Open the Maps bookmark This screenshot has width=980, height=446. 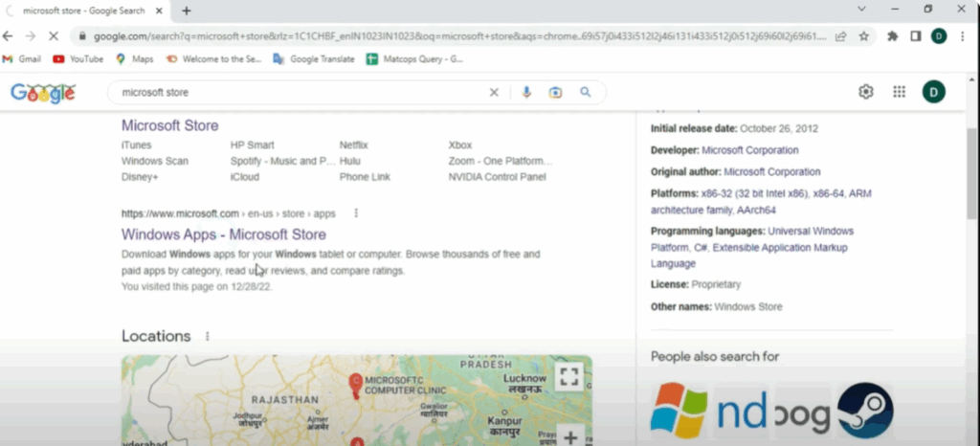pos(134,59)
